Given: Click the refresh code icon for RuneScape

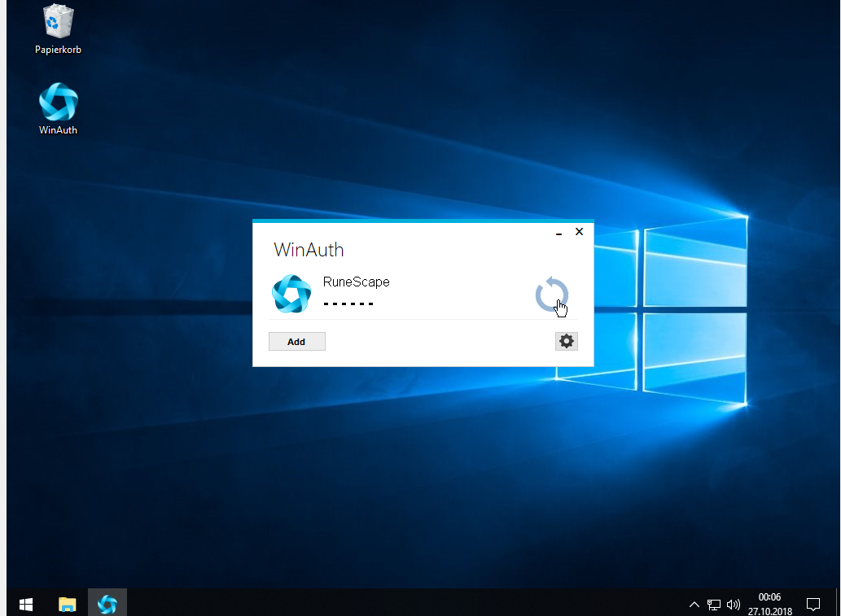Looking at the screenshot, I should tap(551, 295).
